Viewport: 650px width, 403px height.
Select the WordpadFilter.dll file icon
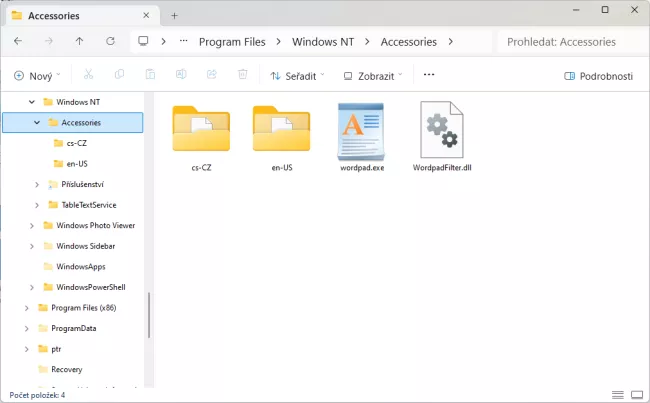pyautogui.click(x=441, y=130)
